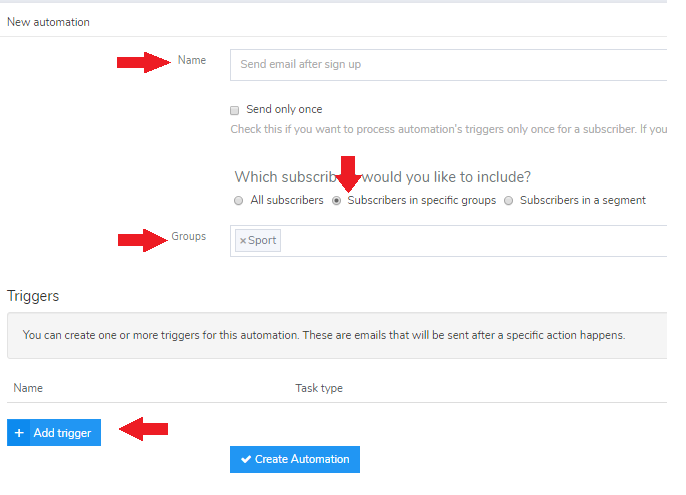This screenshot has width=686, height=495.
Task: Click the checkmark icon on Create Automation
Action: 246,460
